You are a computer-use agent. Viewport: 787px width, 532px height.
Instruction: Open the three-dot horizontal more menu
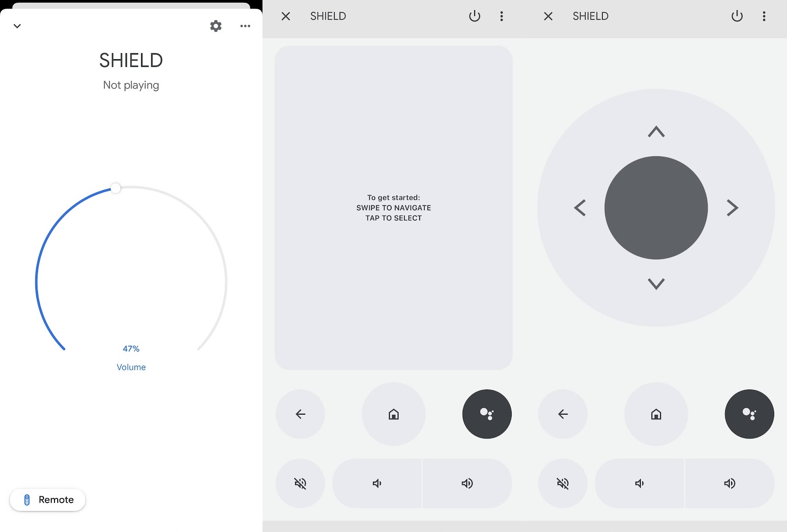click(x=245, y=26)
